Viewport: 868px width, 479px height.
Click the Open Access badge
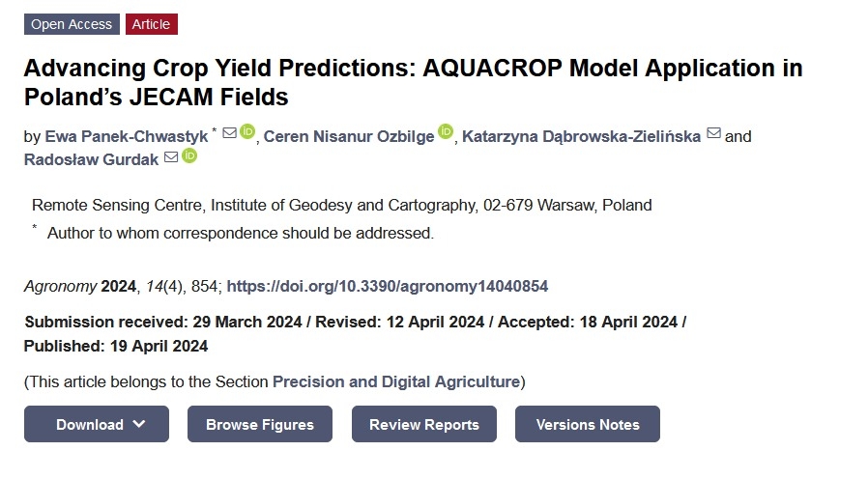tap(72, 24)
